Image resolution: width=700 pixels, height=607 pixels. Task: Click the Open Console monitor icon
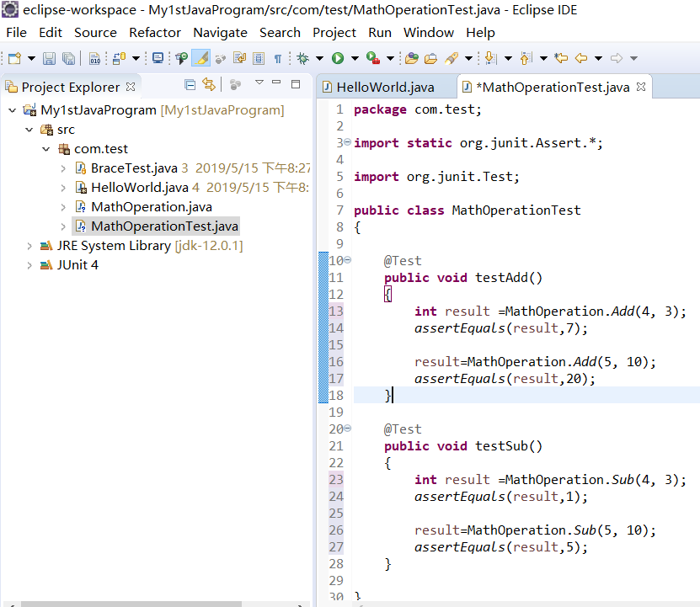[158, 58]
